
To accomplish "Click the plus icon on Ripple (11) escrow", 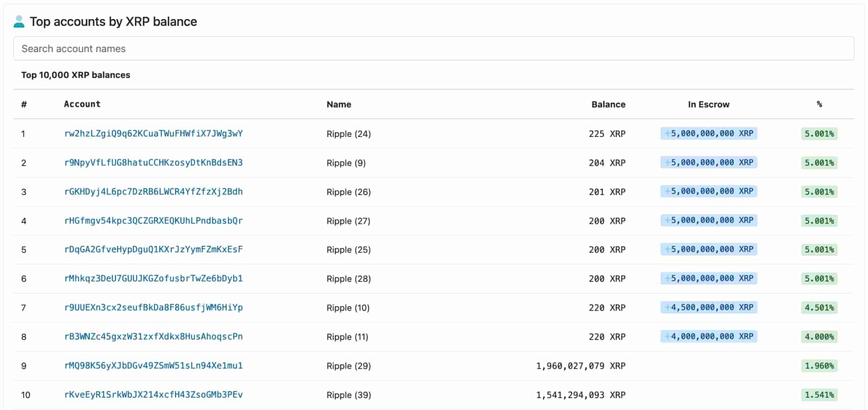I will pyautogui.click(x=667, y=336).
